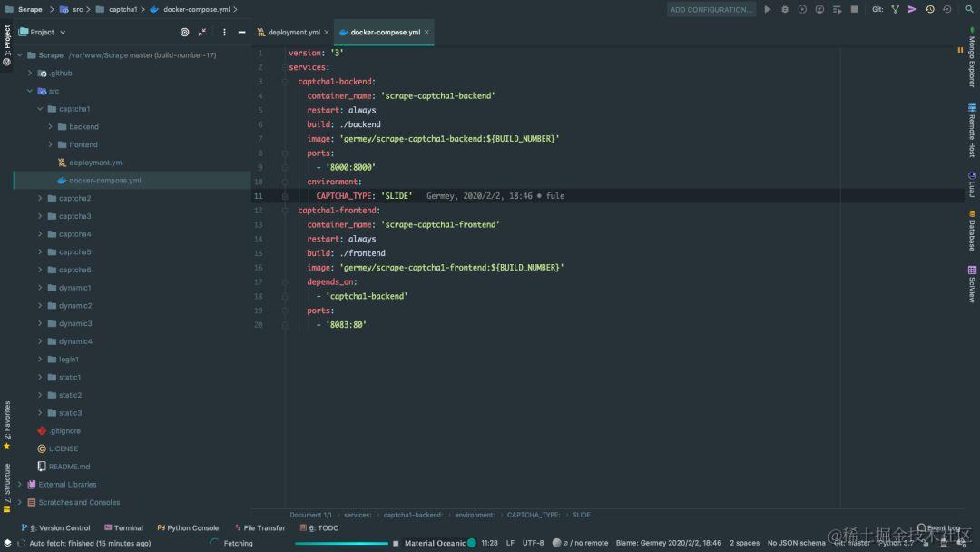Screen dimensions: 980x552
Task: Click the Material Oceanic teal color dot
Action: click(472, 543)
